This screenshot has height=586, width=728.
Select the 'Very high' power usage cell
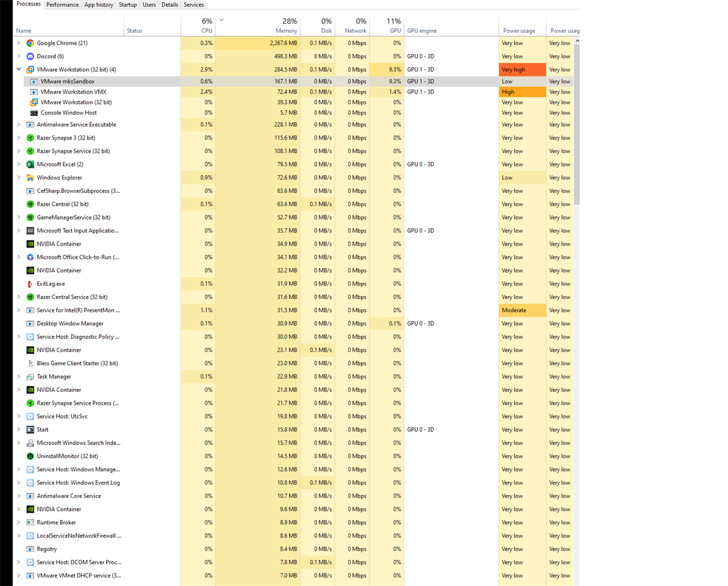pyautogui.click(x=522, y=70)
